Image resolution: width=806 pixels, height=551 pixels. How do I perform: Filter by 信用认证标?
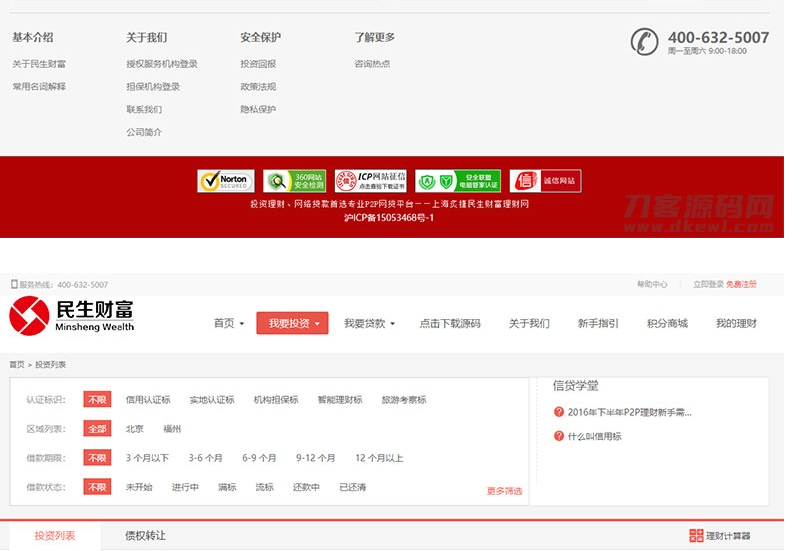(x=148, y=399)
